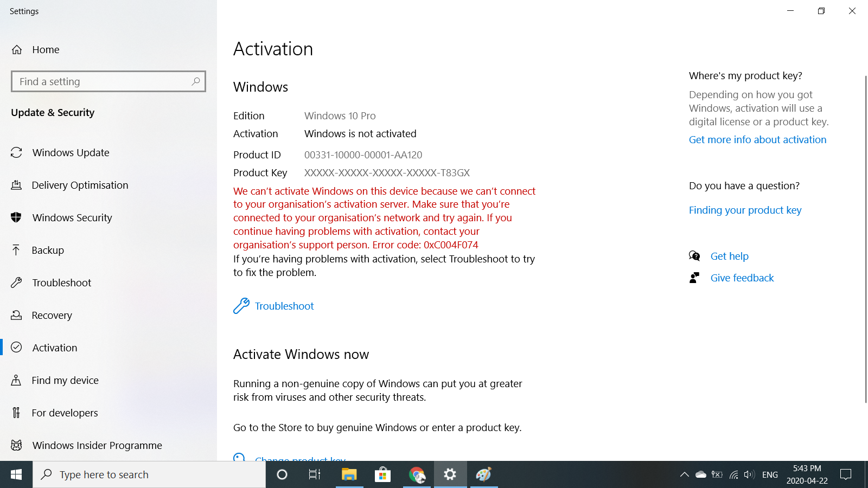The height and width of the screenshot is (488, 868).
Task: Open Microsoft Store from taskbar
Action: [382, 474]
